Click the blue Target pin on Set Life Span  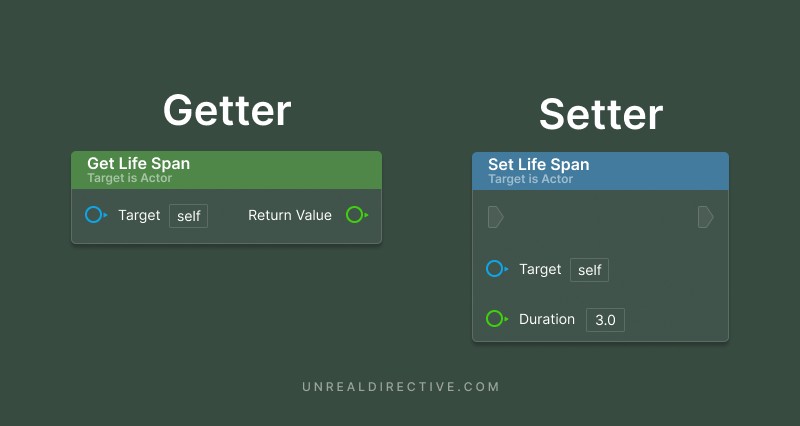click(495, 269)
